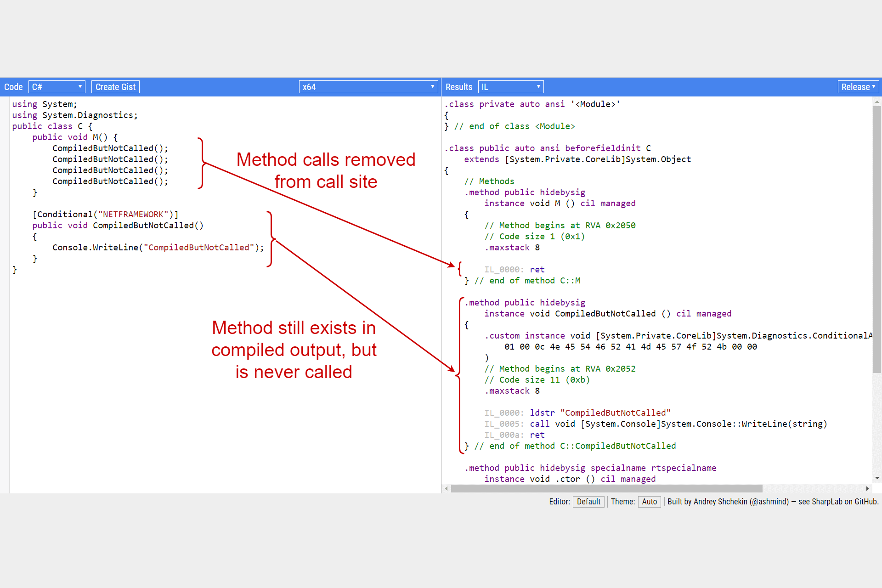Click the Results panel label
Viewport: 882px width, 588px height.
point(458,87)
